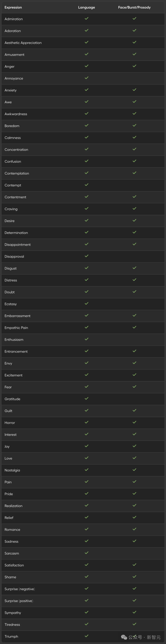This screenshot has width=166, height=644.
Task: Click the Language checkmark for Contempt
Action: [87, 185]
